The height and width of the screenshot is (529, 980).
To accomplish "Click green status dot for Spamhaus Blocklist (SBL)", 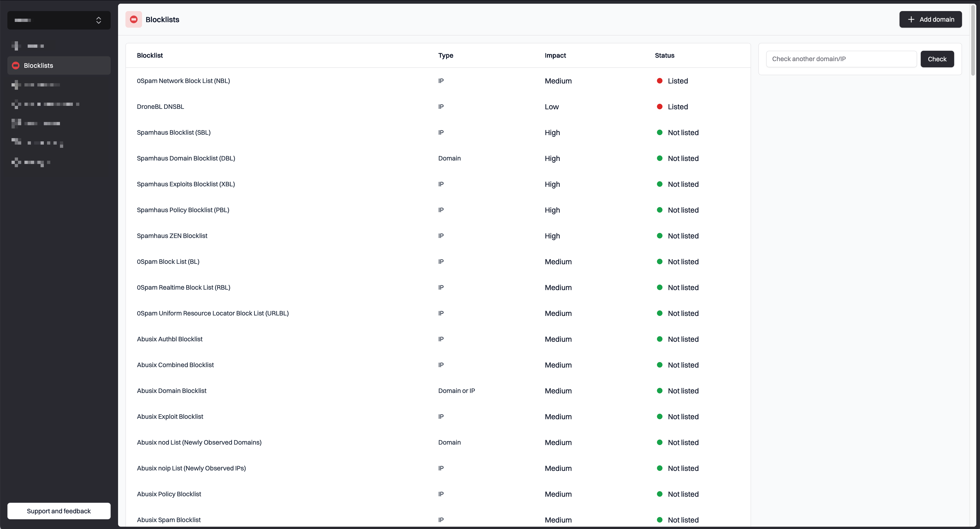I will coord(660,132).
